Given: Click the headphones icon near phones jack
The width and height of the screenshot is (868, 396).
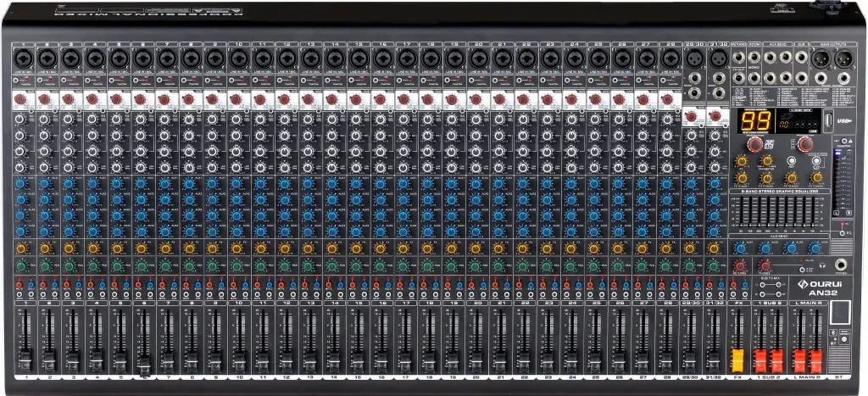Looking at the screenshot, I should point(822,265).
